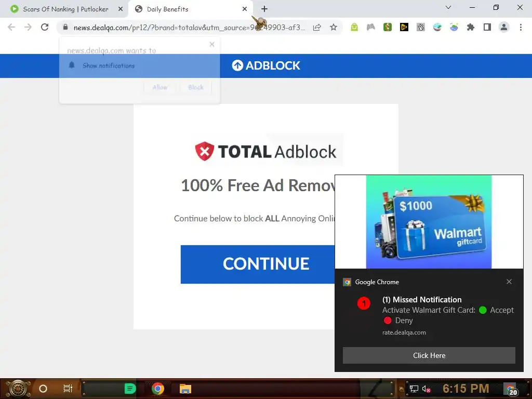
Task: Open the notification center with 20 badge
Action: coord(511,389)
